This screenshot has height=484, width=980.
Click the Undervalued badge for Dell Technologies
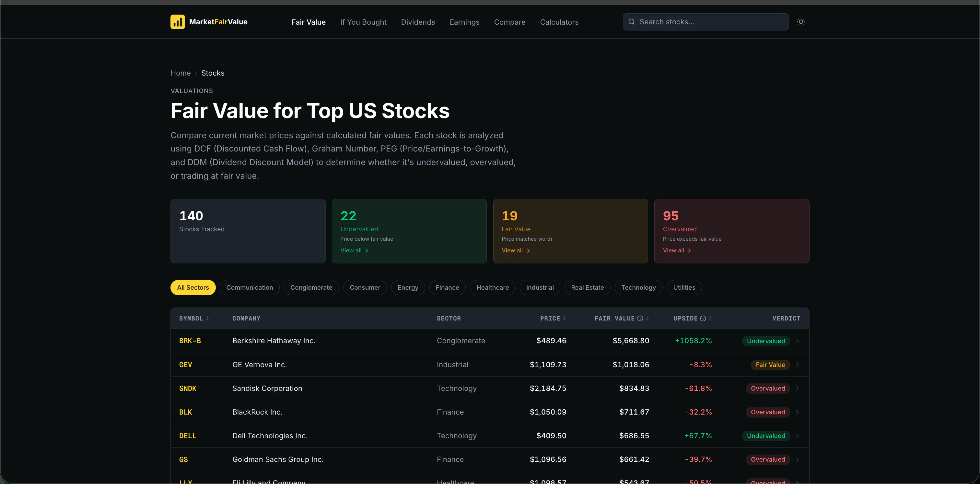766,436
